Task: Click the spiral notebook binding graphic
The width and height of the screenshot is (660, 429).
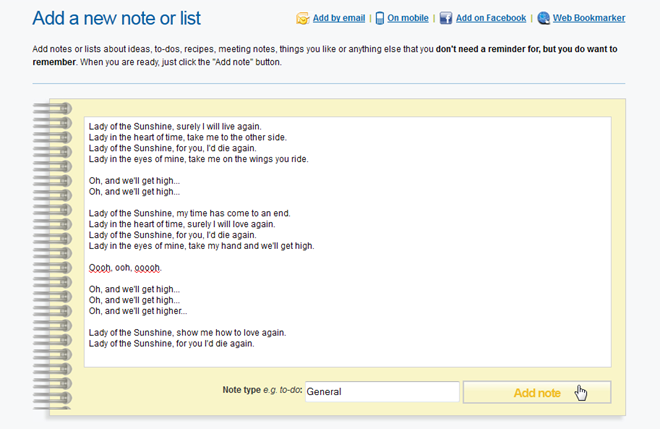Action: (52, 256)
